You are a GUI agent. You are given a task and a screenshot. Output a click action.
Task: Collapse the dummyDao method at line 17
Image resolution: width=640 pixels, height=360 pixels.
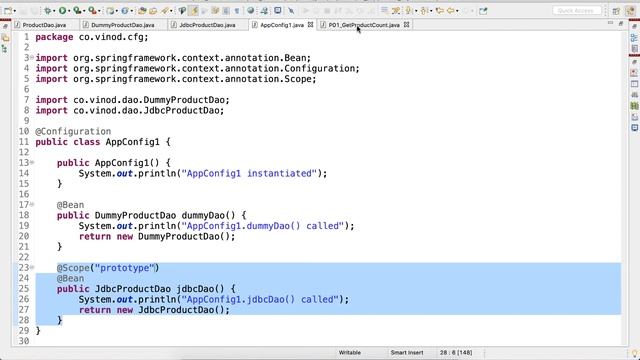click(32, 204)
